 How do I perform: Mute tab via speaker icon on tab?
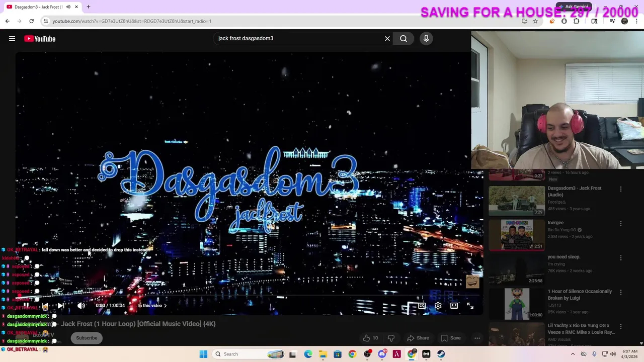point(68,7)
